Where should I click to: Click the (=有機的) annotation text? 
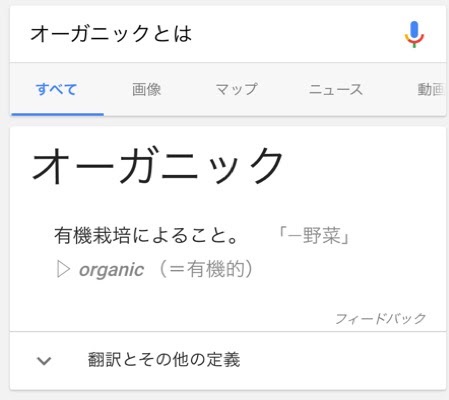tap(205, 269)
